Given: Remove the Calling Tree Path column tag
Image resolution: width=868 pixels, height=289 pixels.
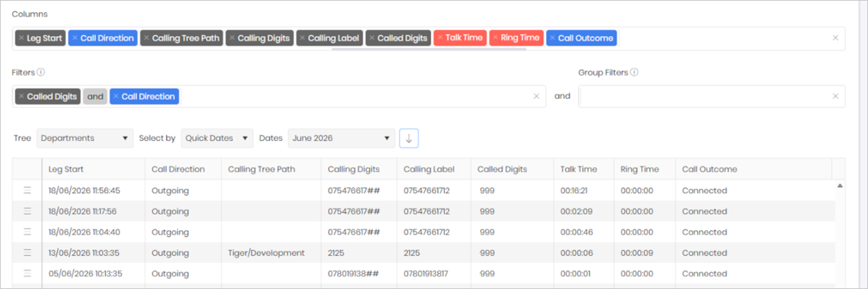Looking at the screenshot, I should [x=146, y=38].
